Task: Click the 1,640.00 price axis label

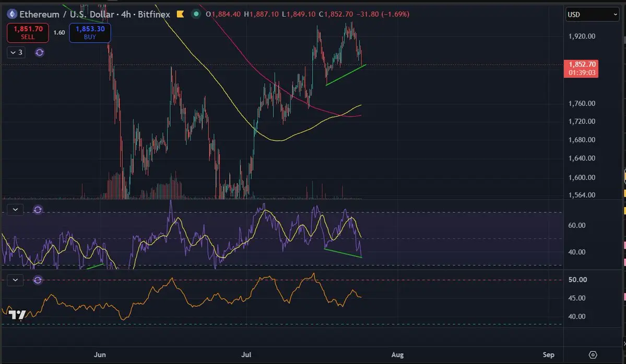Action: click(582, 159)
